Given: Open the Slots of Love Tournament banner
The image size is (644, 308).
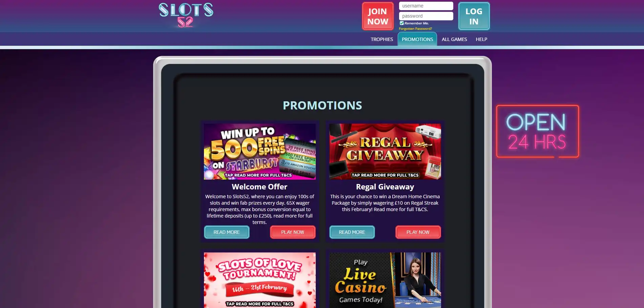Looking at the screenshot, I should tap(259, 280).
